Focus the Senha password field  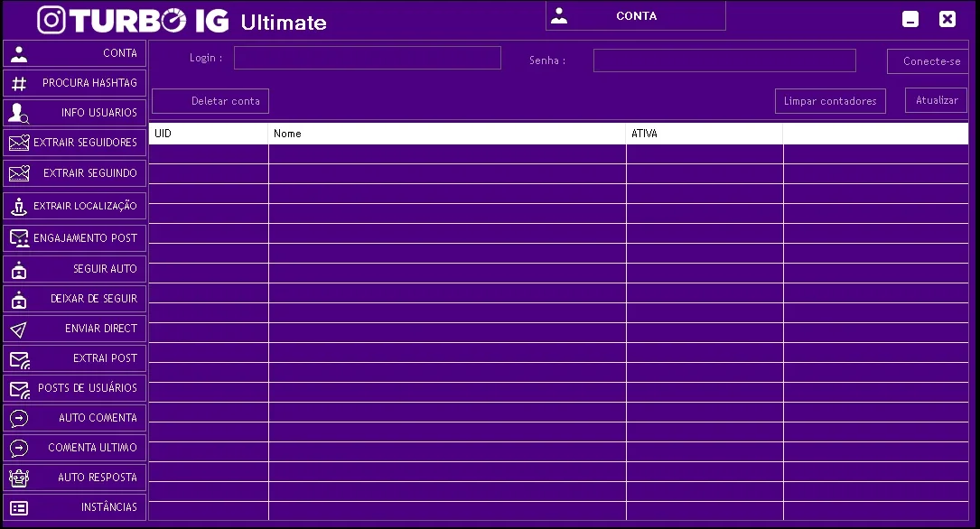(724, 60)
